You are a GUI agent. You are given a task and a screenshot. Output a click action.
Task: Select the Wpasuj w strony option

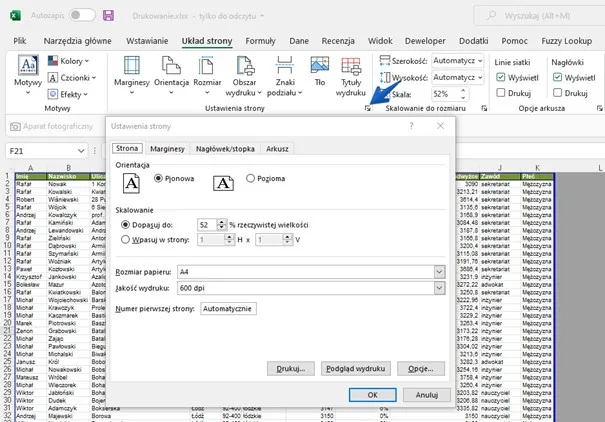[125, 240]
